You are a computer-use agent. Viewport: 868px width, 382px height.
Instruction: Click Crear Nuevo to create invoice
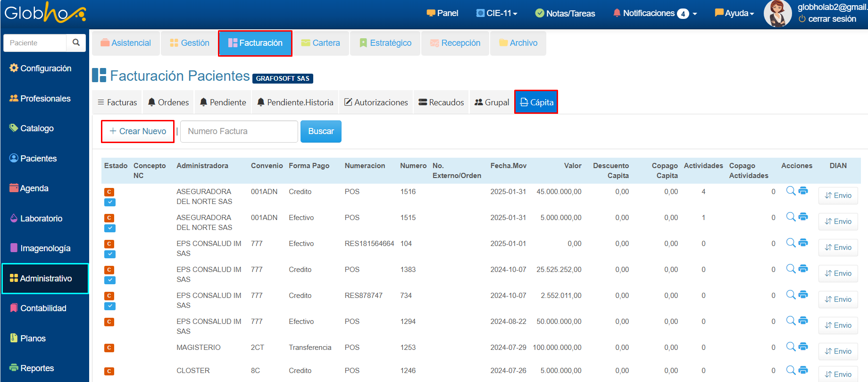tap(138, 131)
